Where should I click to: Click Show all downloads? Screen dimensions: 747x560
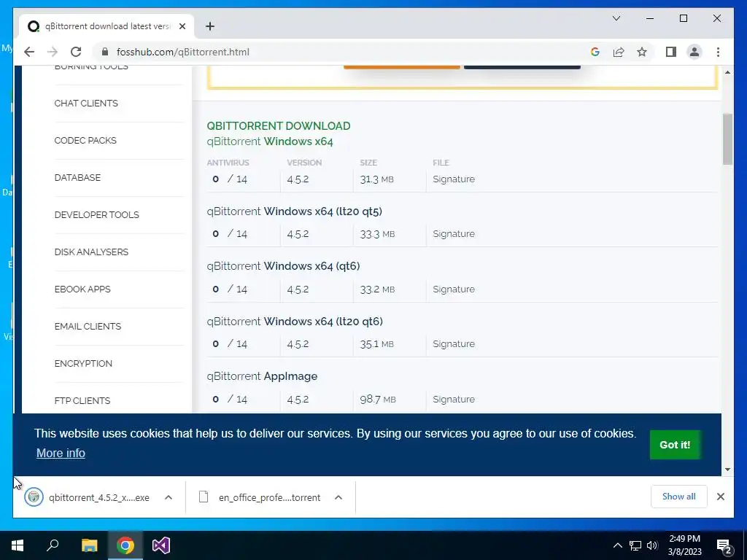point(679,496)
